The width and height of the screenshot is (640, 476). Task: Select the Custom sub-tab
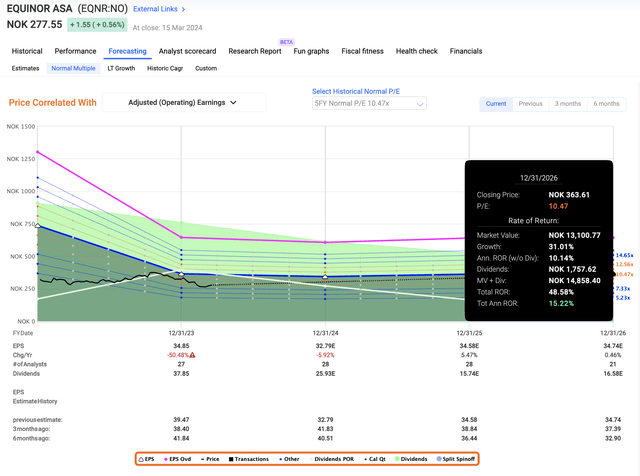206,68
